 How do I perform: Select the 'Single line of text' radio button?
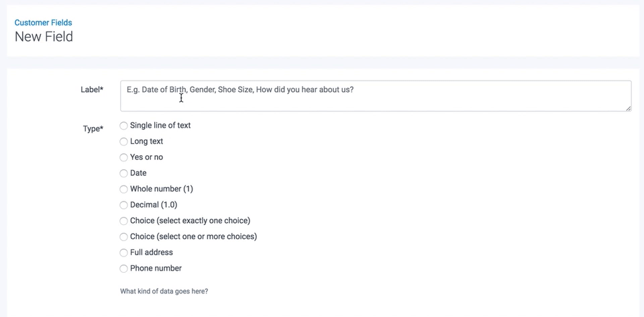(123, 126)
